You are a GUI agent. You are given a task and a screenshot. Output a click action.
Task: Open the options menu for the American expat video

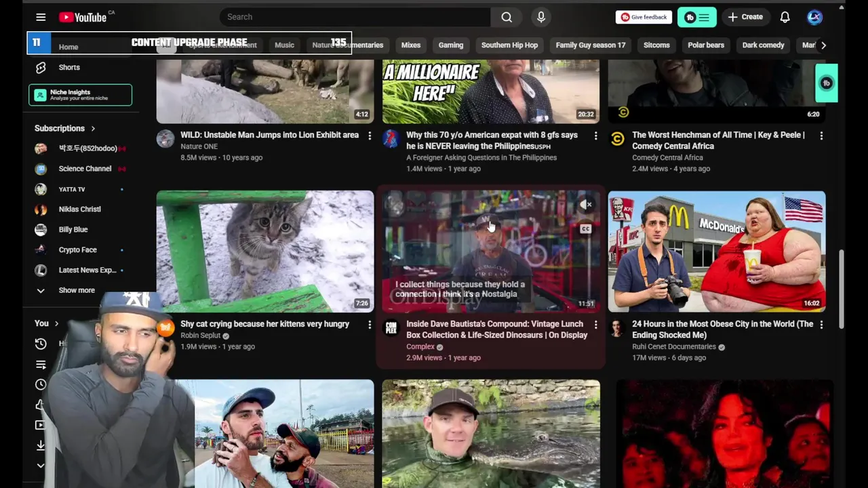click(595, 136)
